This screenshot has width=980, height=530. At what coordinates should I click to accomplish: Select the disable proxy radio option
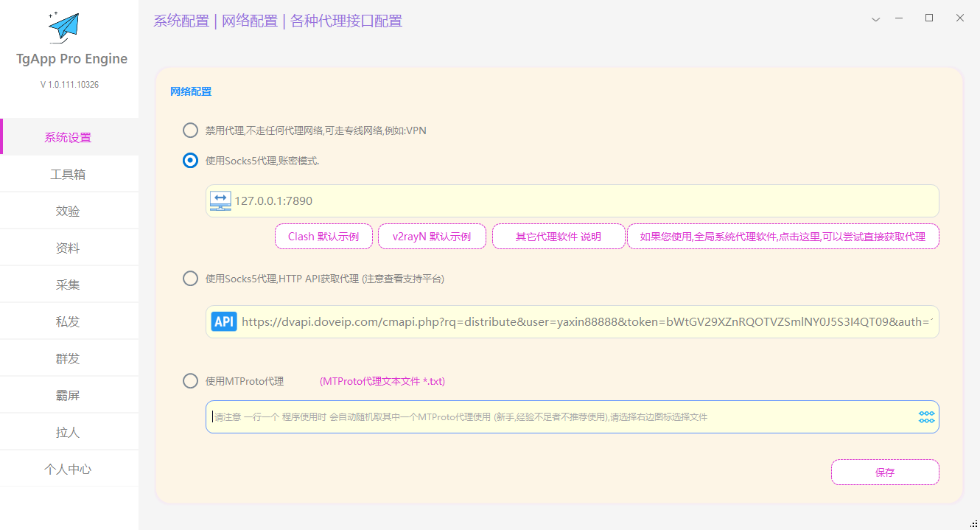pyautogui.click(x=190, y=130)
